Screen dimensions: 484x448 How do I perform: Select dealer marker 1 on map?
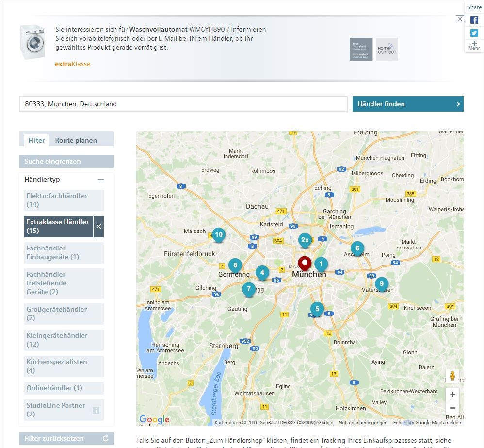click(321, 265)
